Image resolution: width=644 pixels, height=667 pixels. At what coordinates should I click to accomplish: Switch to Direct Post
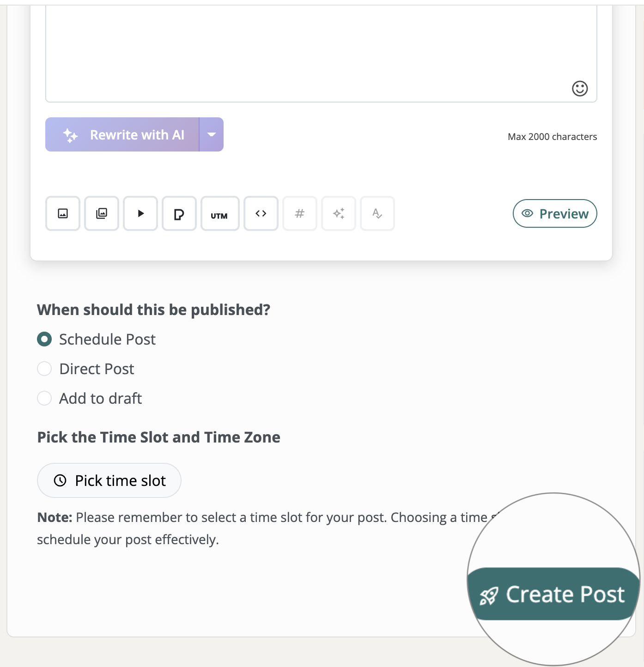(44, 369)
